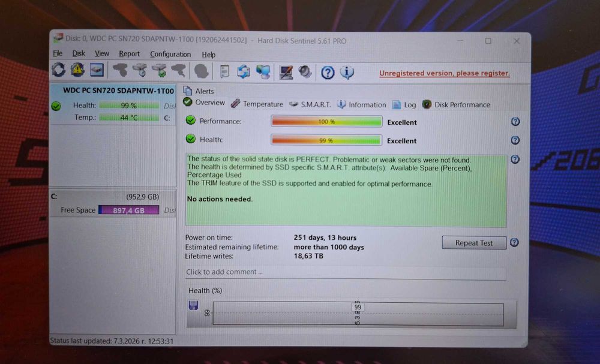Switch to the Information tab

[362, 104]
